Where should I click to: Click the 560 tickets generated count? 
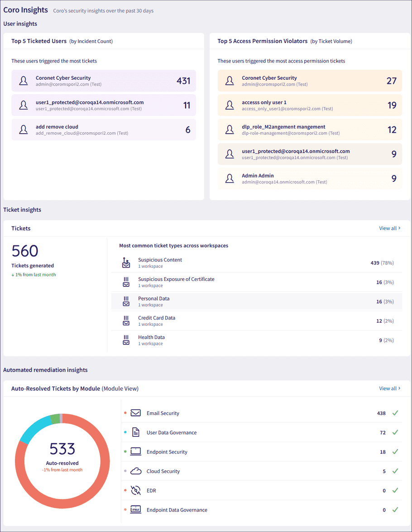(25, 251)
